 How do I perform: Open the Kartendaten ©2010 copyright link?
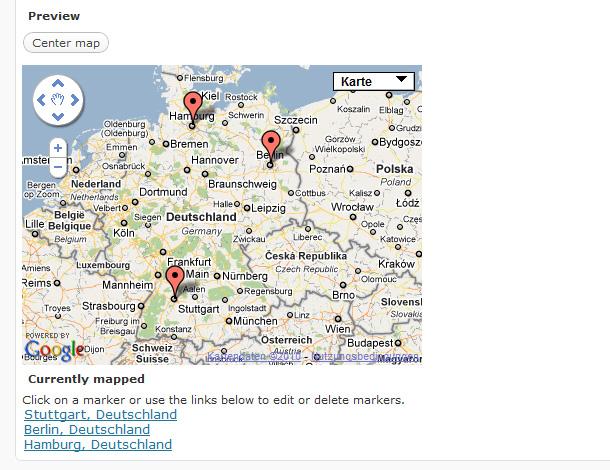[254, 356]
